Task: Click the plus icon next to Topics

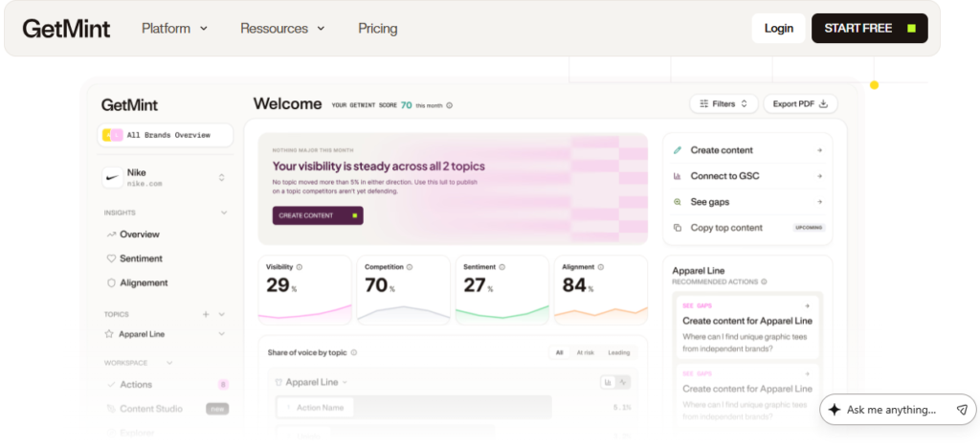Action: click(206, 314)
